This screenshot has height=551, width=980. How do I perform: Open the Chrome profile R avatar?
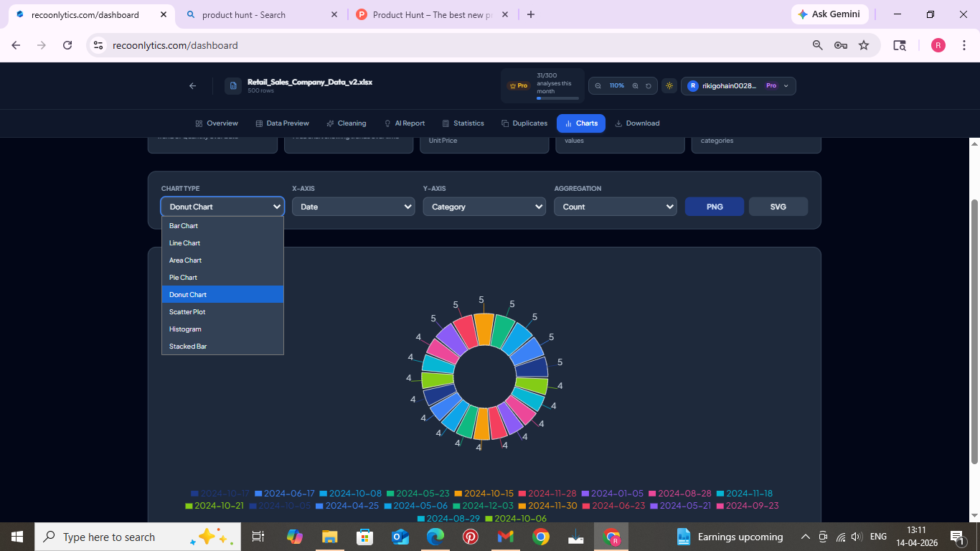(938, 45)
